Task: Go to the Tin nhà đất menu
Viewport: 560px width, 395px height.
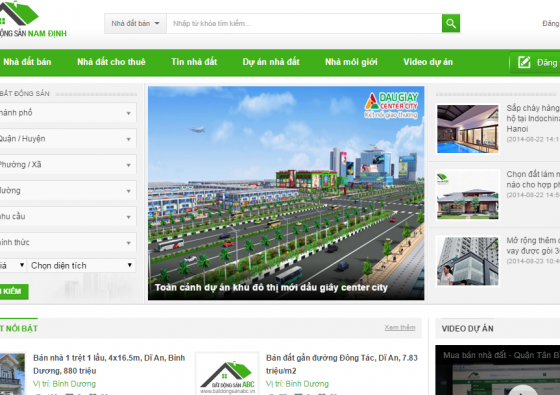Action: pyautogui.click(x=194, y=62)
